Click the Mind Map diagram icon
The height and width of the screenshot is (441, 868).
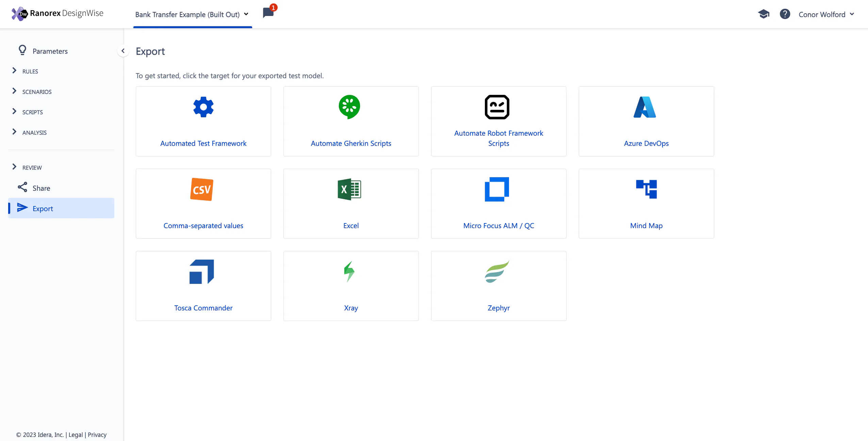(x=646, y=189)
